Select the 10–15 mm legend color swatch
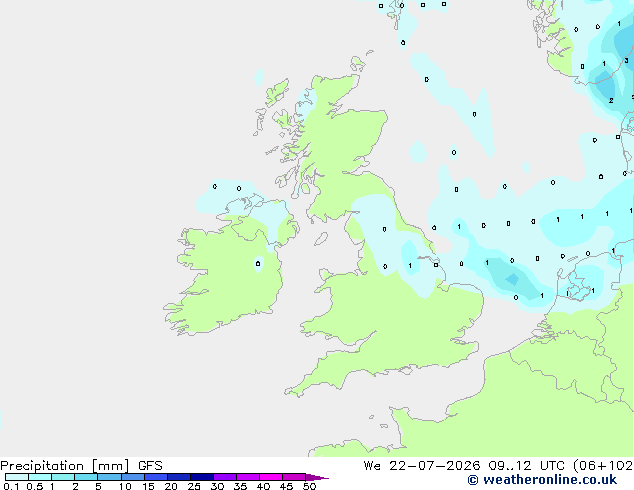Image resolution: width=634 pixels, height=490 pixels. [x=133, y=477]
